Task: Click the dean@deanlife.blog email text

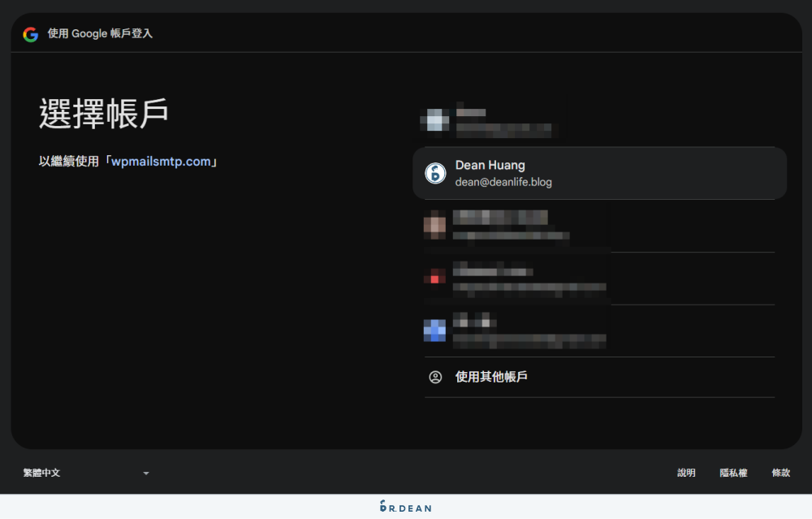Action: click(x=503, y=182)
